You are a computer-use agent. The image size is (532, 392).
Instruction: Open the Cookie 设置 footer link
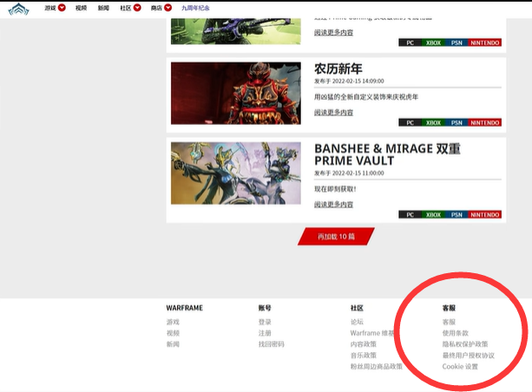460,367
